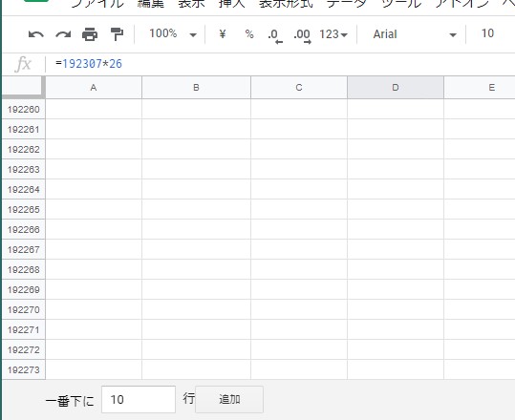Open the 100% zoom dropdown
Image resolution: width=515 pixels, height=420 pixels.
point(173,34)
